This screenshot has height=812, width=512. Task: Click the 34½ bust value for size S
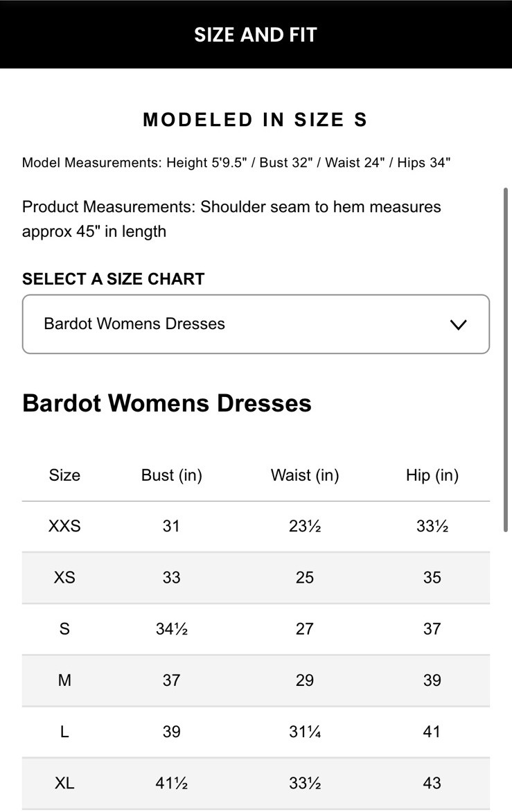pyautogui.click(x=170, y=628)
